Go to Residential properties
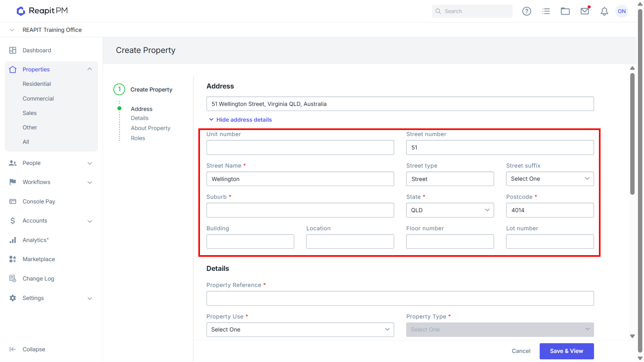This screenshot has width=644, height=362. point(37,84)
